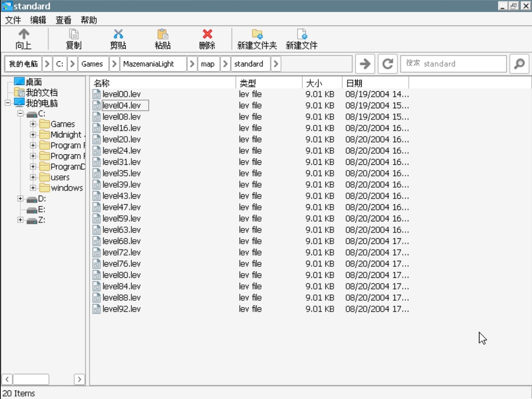Click the Cut (剪贴) scissors icon
The height and width of the screenshot is (399, 532).
pyautogui.click(x=118, y=34)
